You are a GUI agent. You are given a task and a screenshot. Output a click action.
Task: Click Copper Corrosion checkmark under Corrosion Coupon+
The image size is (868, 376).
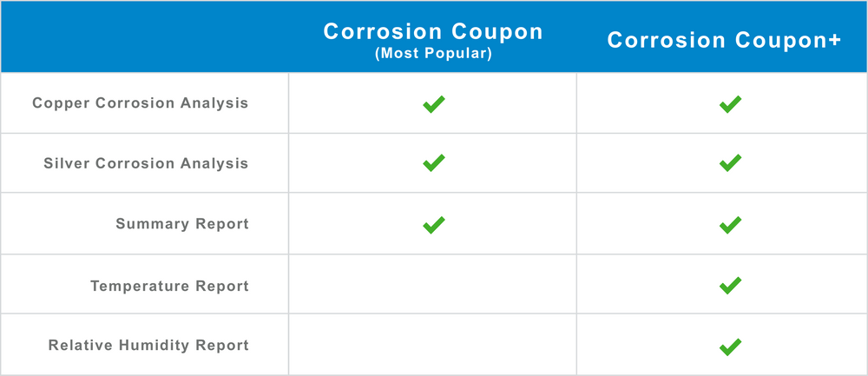pos(730,104)
